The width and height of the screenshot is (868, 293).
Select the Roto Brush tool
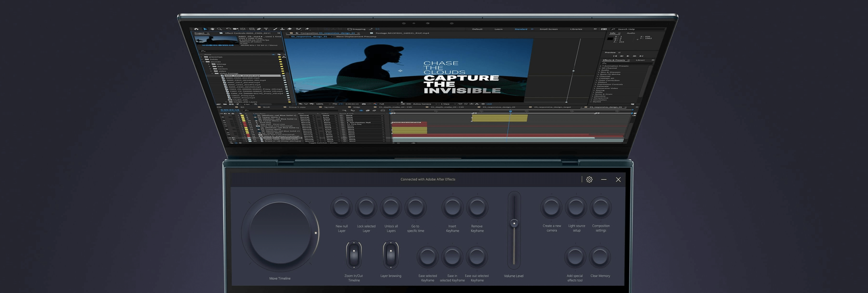pyautogui.click(x=299, y=29)
